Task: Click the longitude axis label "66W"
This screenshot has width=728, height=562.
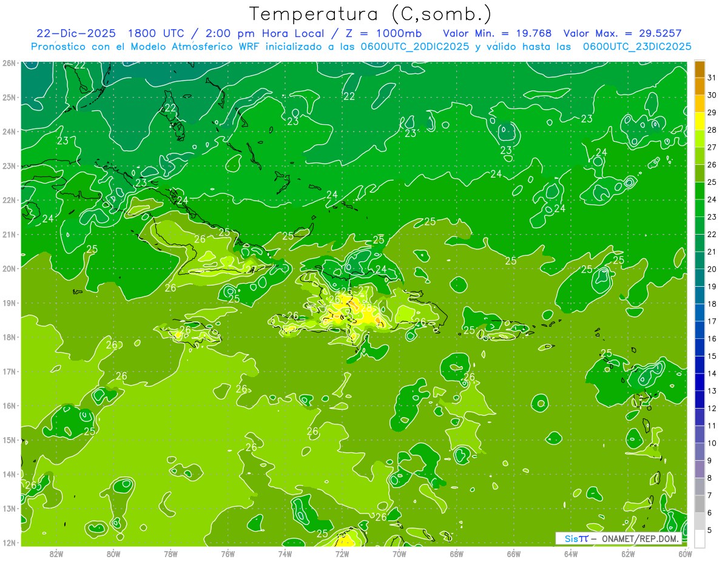Action: point(514,554)
